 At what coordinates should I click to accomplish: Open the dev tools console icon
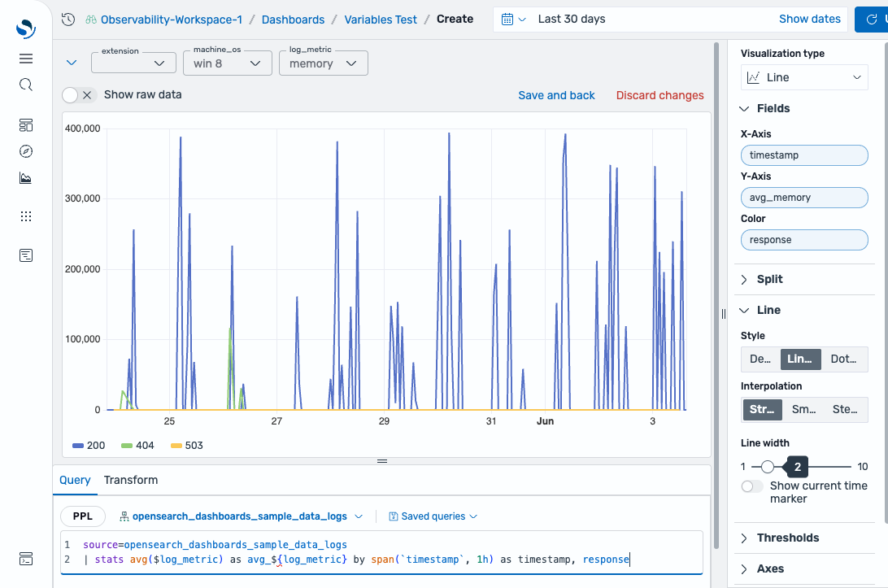(x=26, y=559)
